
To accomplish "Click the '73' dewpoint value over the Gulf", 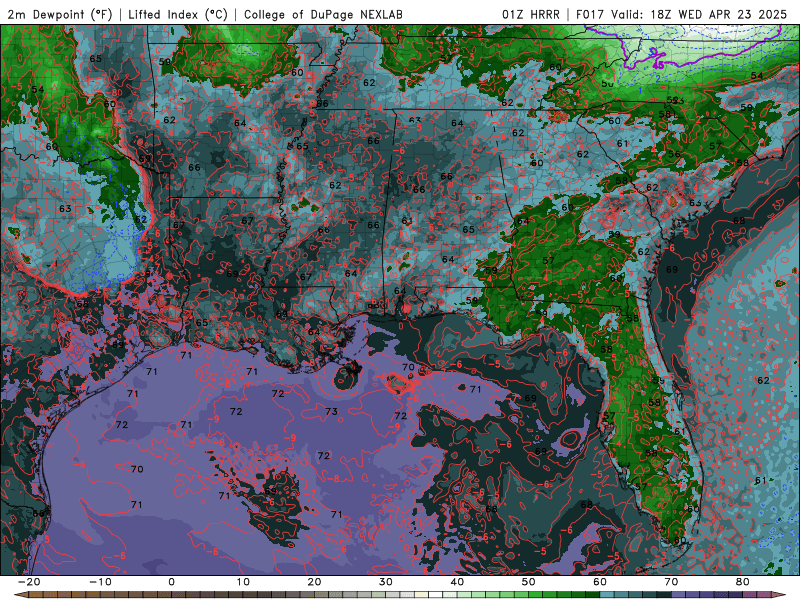I will tap(331, 411).
